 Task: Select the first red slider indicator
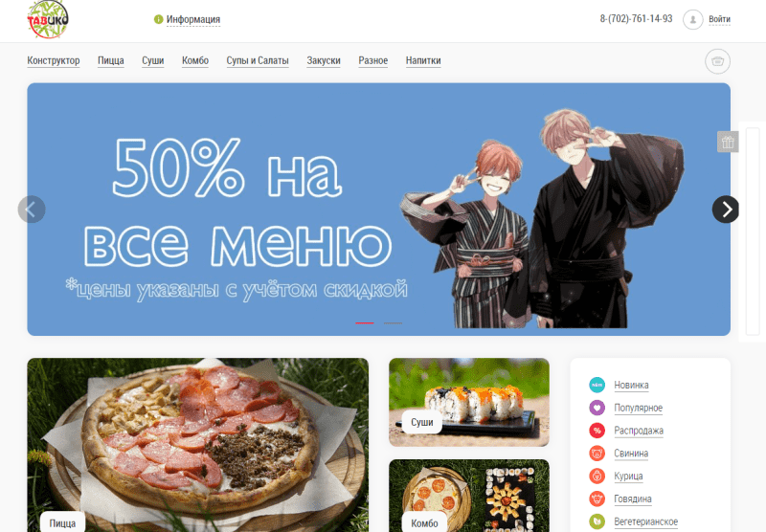[x=365, y=323]
